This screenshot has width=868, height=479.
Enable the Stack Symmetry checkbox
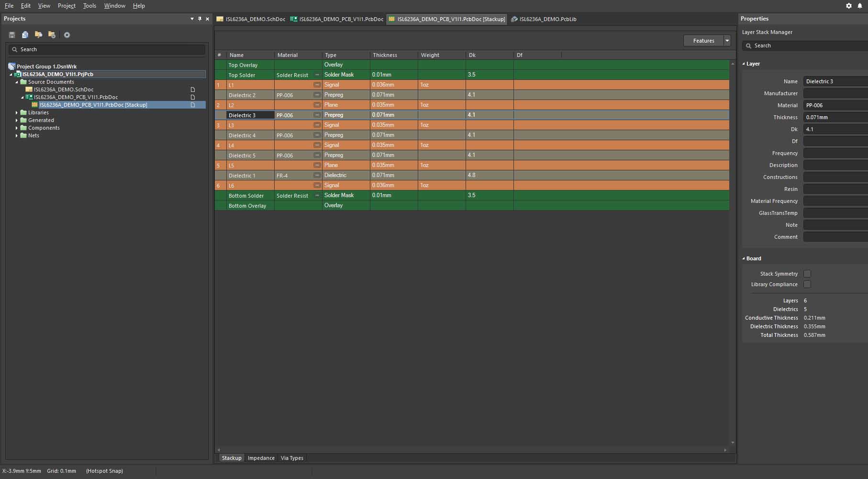[x=807, y=274]
